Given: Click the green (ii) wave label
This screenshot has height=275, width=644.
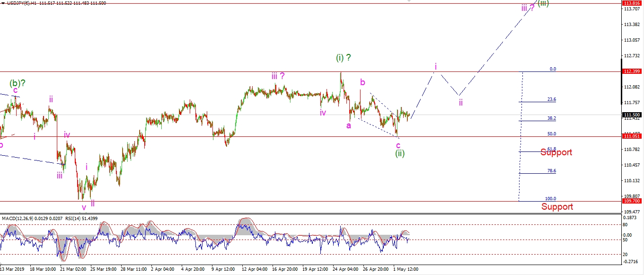Looking at the screenshot, I should click(400, 153).
